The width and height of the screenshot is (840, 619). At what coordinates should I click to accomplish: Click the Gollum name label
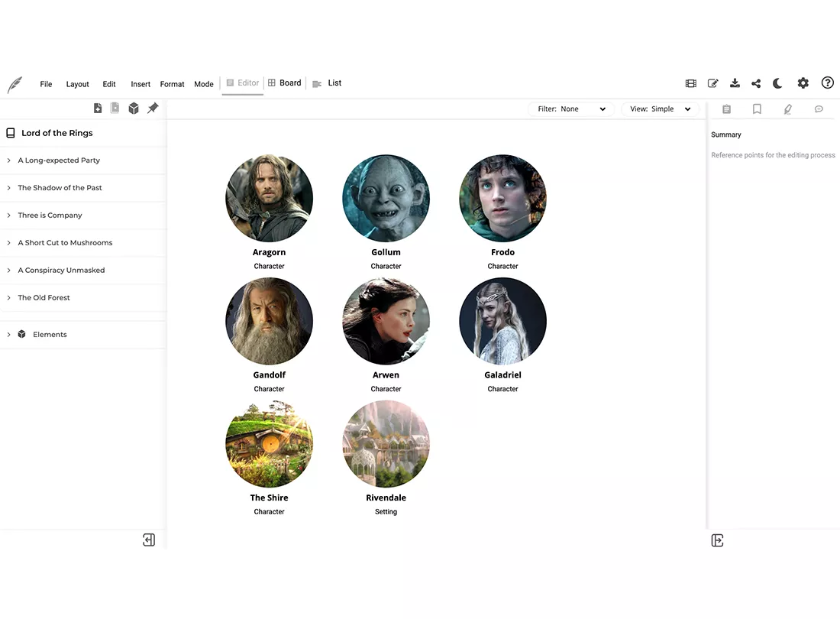coord(386,252)
